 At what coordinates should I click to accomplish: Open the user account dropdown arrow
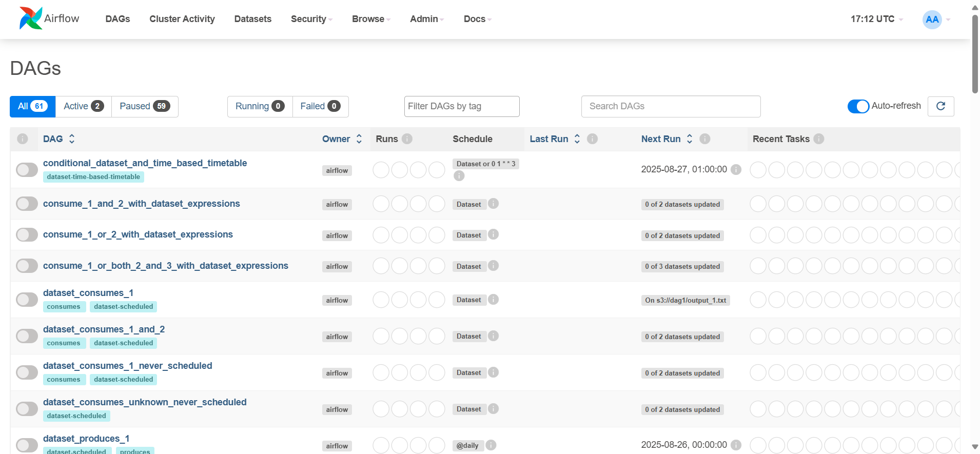point(948,20)
